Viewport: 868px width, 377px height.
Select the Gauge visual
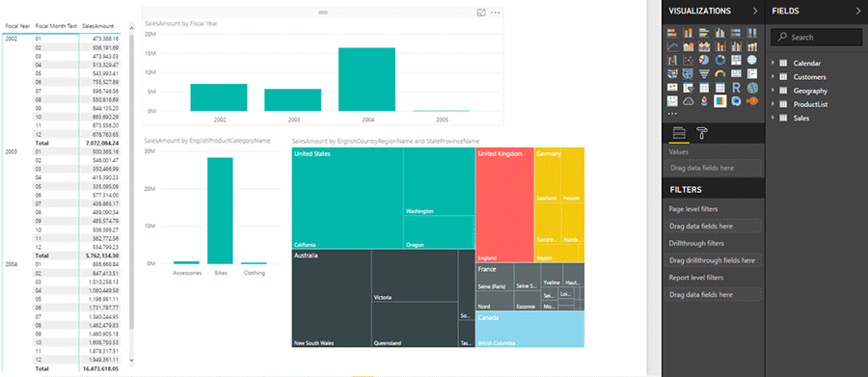coord(719,73)
